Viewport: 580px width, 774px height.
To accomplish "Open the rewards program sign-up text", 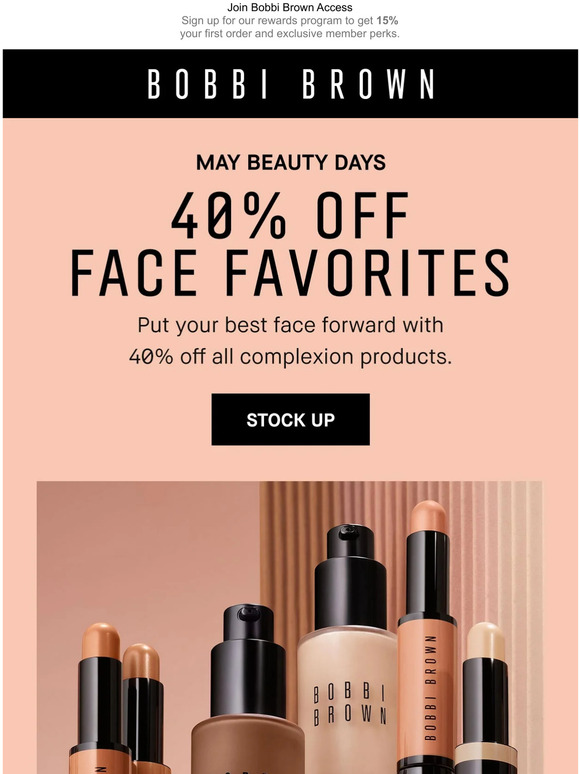I will (x=290, y=27).
